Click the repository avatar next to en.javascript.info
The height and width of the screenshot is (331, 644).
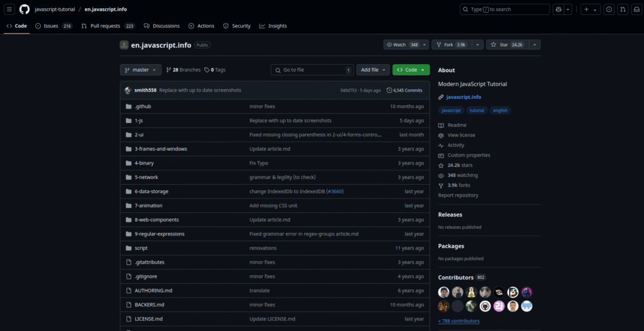[124, 45]
